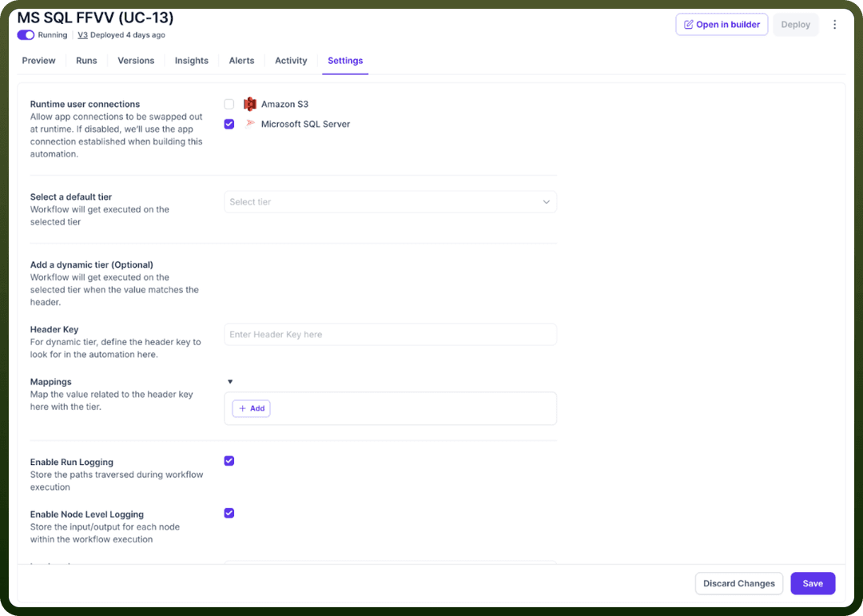Click the Mappings label

pyautogui.click(x=50, y=381)
